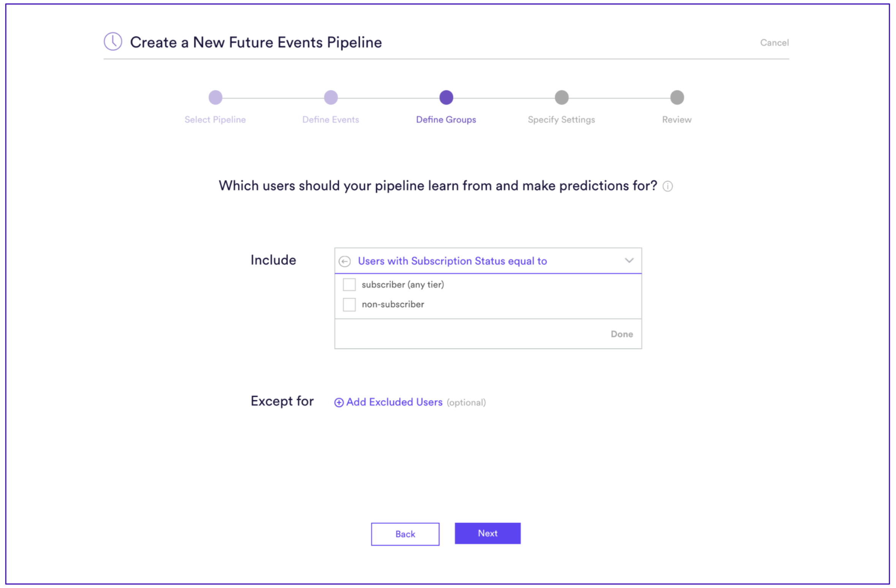Click the back arrow icon in Include dropdown
This screenshot has height=588, width=896.
pyautogui.click(x=344, y=261)
